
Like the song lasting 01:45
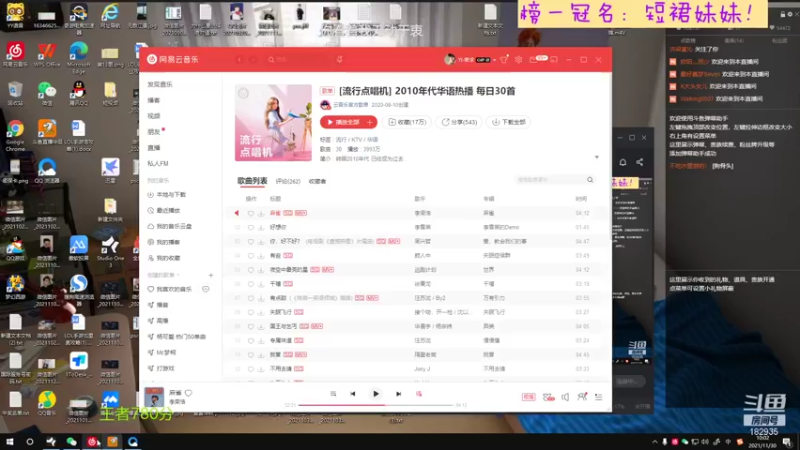click(x=251, y=228)
